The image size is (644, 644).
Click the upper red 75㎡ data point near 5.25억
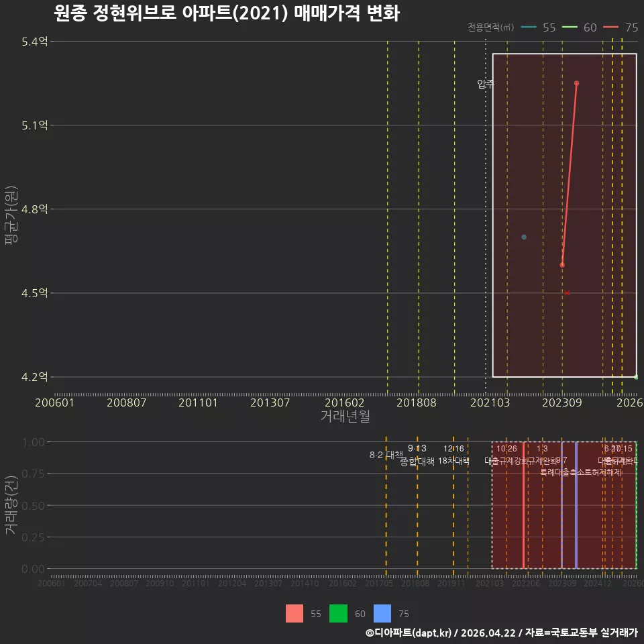click(x=576, y=83)
